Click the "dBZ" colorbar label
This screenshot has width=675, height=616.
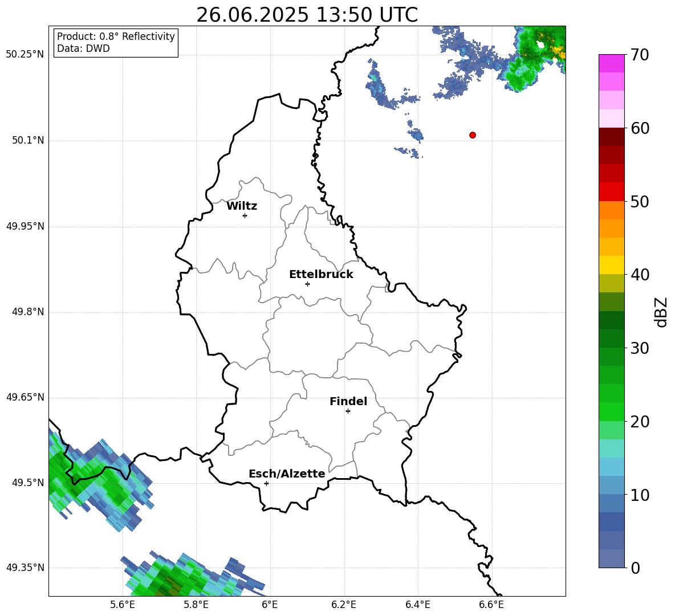(x=662, y=312)
